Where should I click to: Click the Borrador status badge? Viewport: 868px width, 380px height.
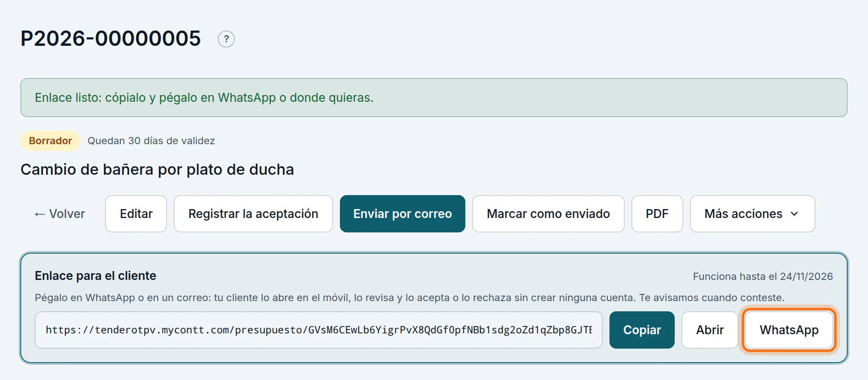50,141
